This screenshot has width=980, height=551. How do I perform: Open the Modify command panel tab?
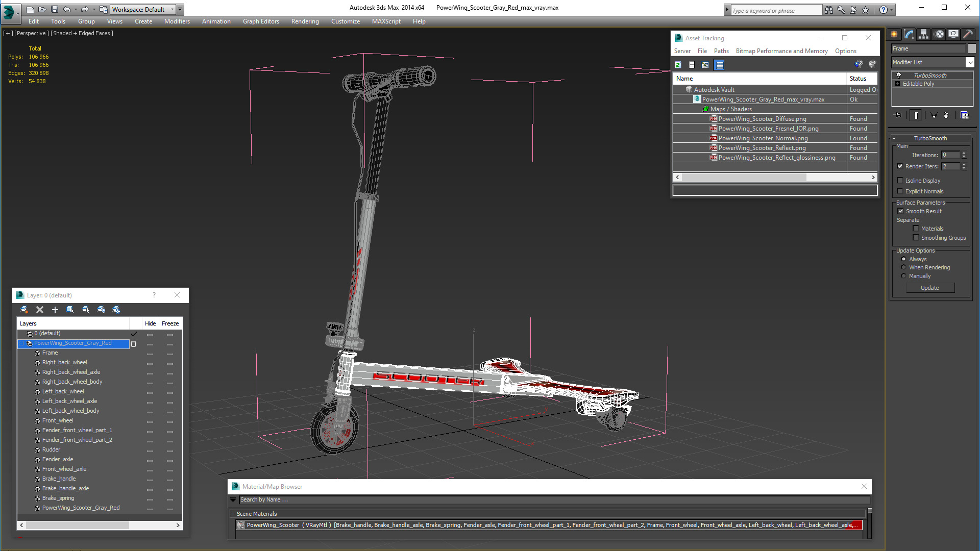click(x=909, y=34)
